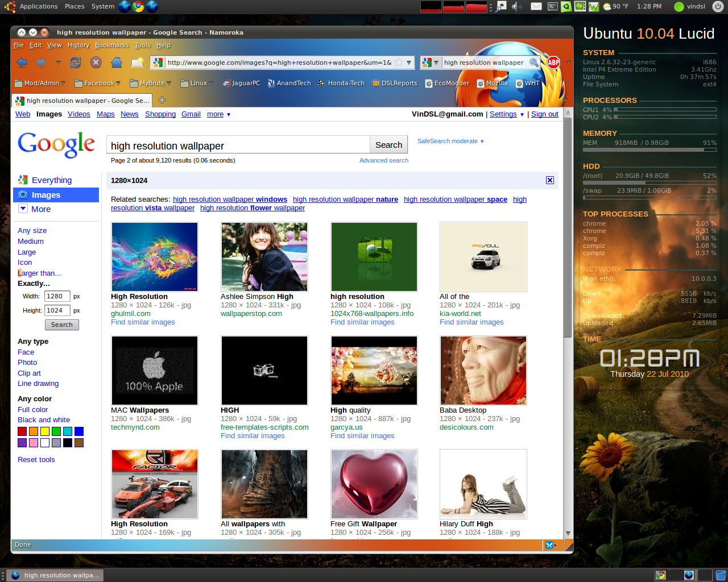The height and width of the screenshot is (582, 728).
Task: Click the Google Search button
Action: click(x=388, y=145)
